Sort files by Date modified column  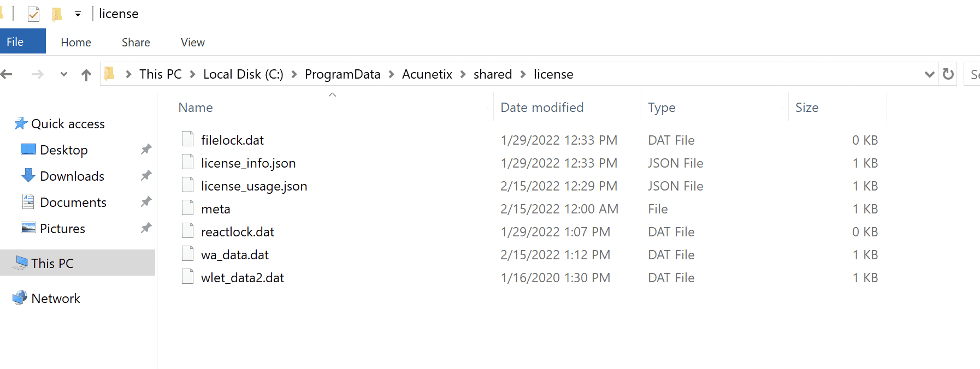click(x=541, y=108)
